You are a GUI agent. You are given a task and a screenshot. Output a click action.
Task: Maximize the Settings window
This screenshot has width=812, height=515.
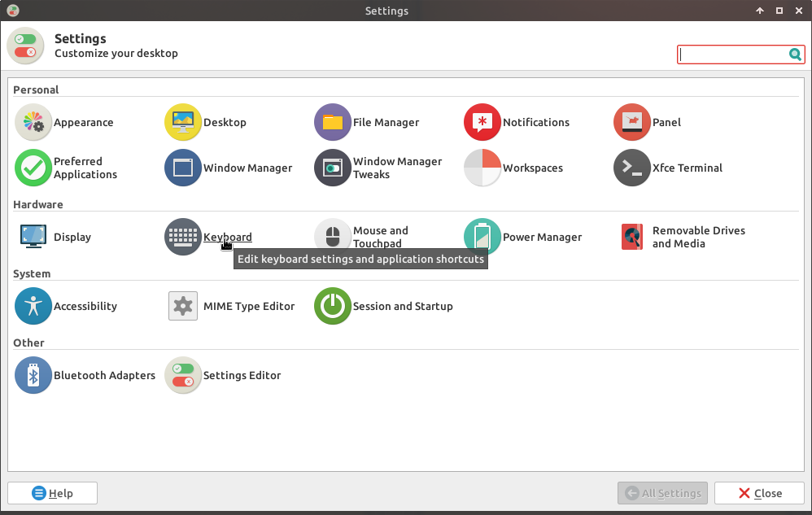tap(779, 11)
